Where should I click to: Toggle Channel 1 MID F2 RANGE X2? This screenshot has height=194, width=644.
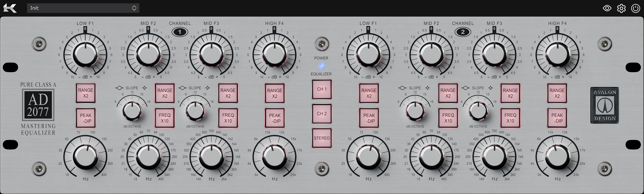pos(165,93)
